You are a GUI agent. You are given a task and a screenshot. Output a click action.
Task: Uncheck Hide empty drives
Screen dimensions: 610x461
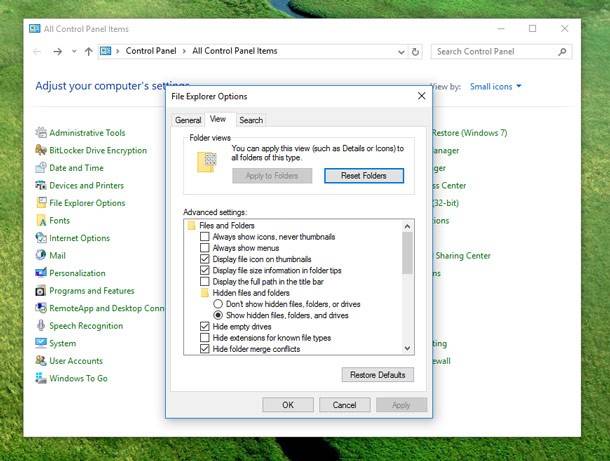[205, 326]
